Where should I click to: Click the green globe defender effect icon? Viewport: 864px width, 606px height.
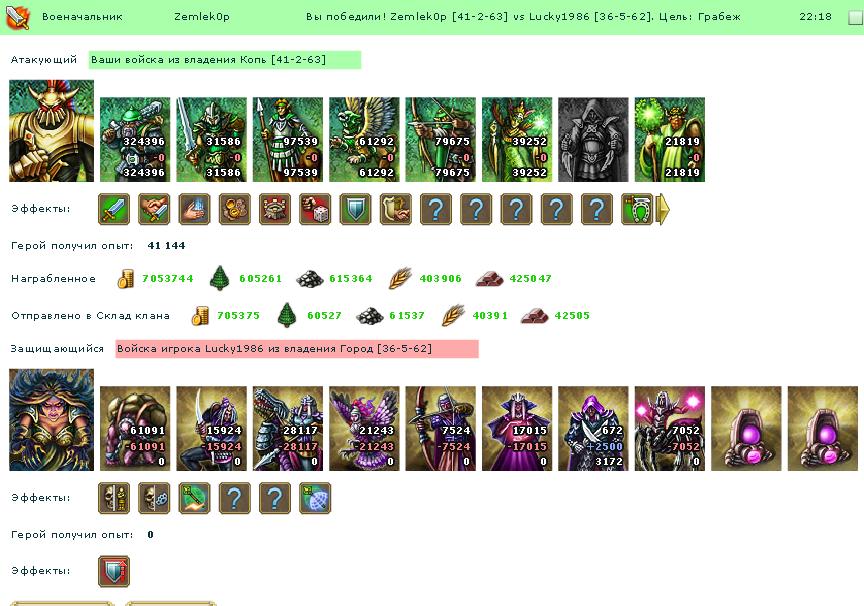(x=315, y=498)
